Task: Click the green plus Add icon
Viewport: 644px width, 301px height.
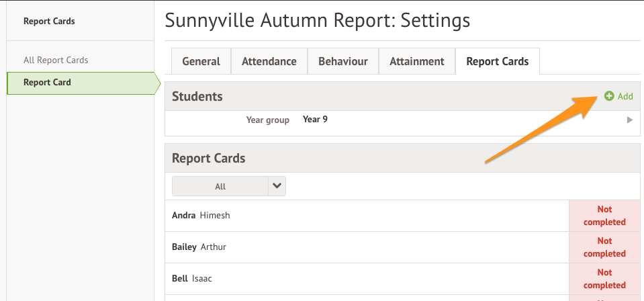Action: point(609,96)
